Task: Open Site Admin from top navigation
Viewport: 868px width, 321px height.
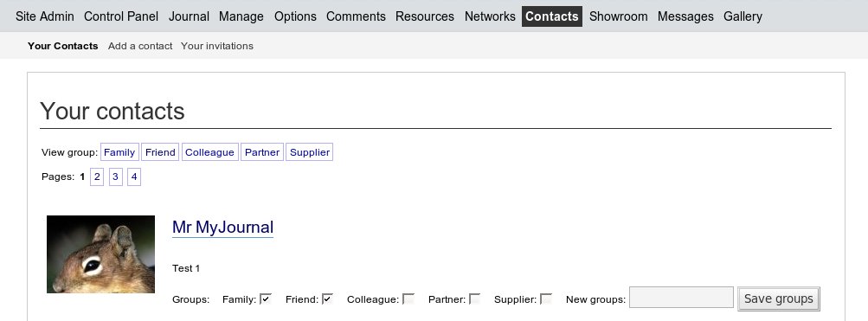Action: [x=45, y=16]
